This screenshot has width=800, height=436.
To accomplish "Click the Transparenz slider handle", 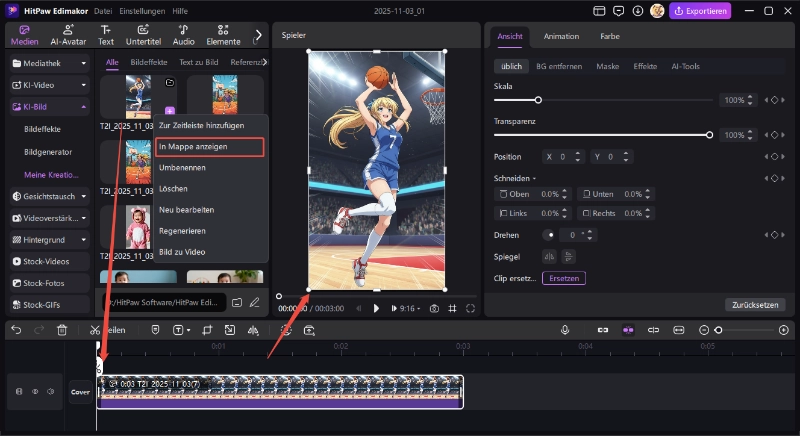I will coord(710,135).
